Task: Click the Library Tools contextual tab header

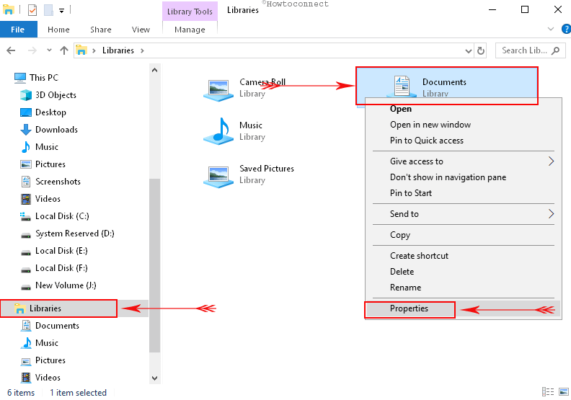Action: [x=190, y=11]
